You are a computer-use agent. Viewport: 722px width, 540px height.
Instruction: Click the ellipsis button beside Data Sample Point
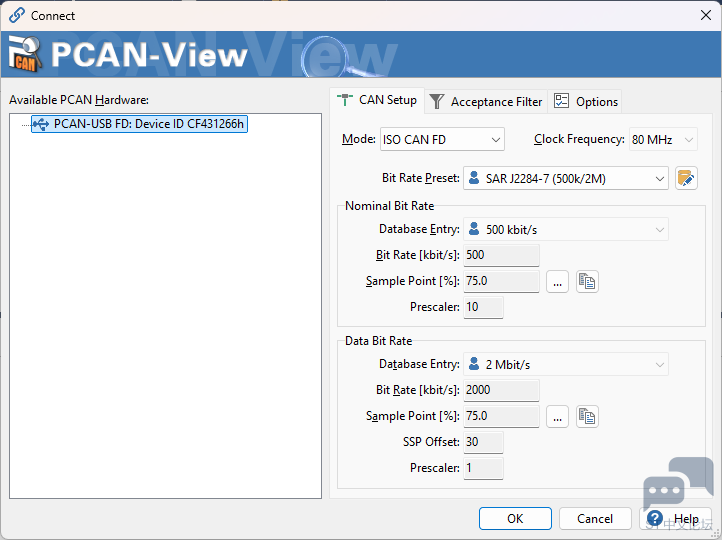point(557,417)
